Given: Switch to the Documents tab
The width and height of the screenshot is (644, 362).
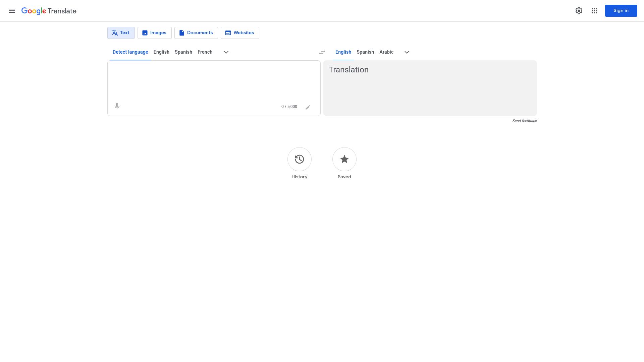Looking at the screenshot, I should [196, 33].
